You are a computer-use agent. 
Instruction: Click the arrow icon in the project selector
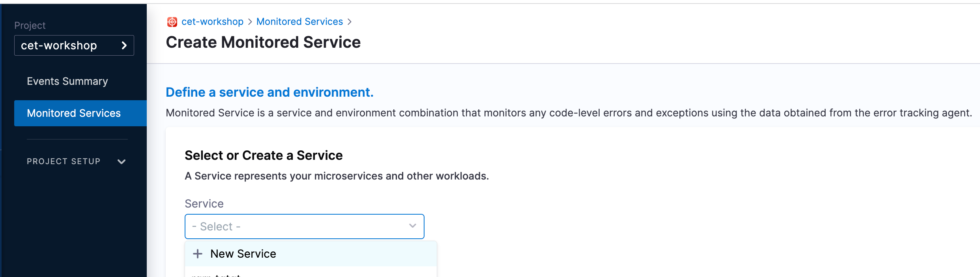124,45
